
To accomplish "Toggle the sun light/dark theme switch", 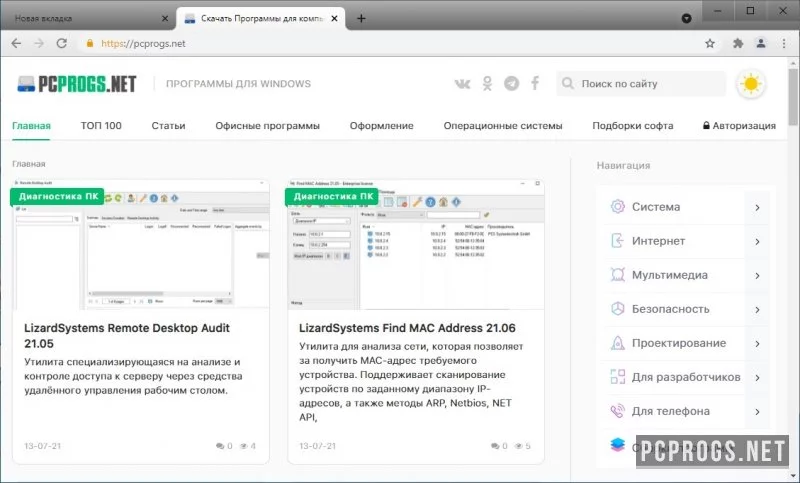I will click(751, 84).
